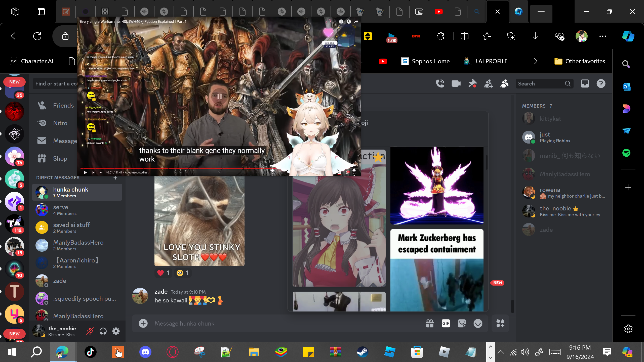Open Copilot in Edge toolbar
The height and width of the screenshot is (362, 644).
pos(628,36)
